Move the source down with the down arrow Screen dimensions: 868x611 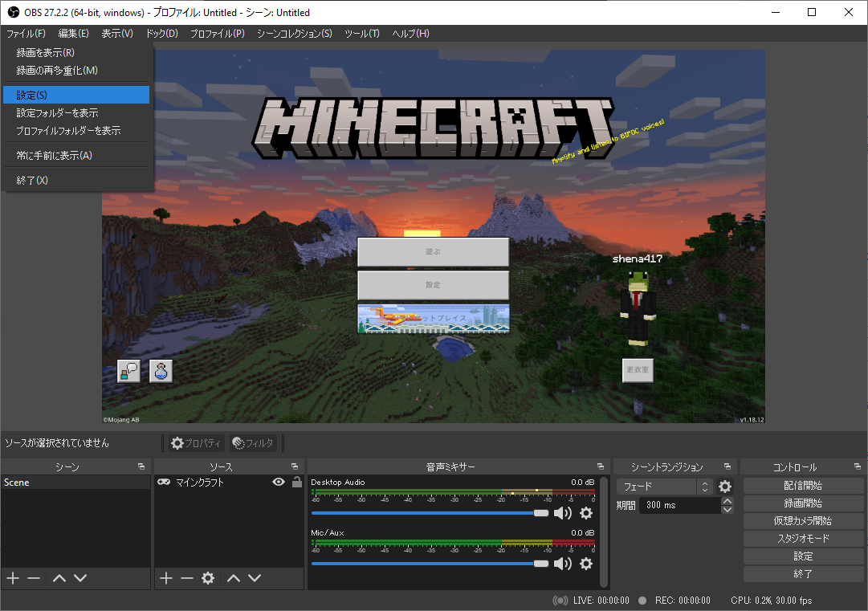click(x=255, y=578)
